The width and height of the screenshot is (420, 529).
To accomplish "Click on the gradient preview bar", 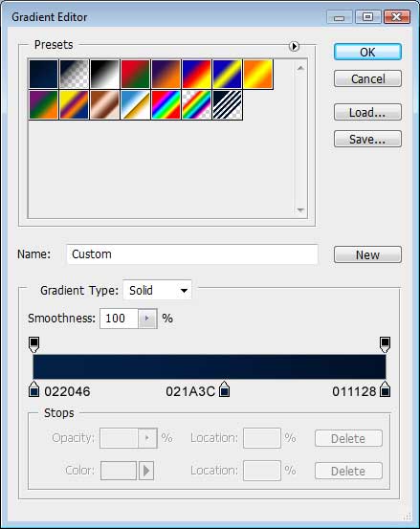I will (210, 366).
